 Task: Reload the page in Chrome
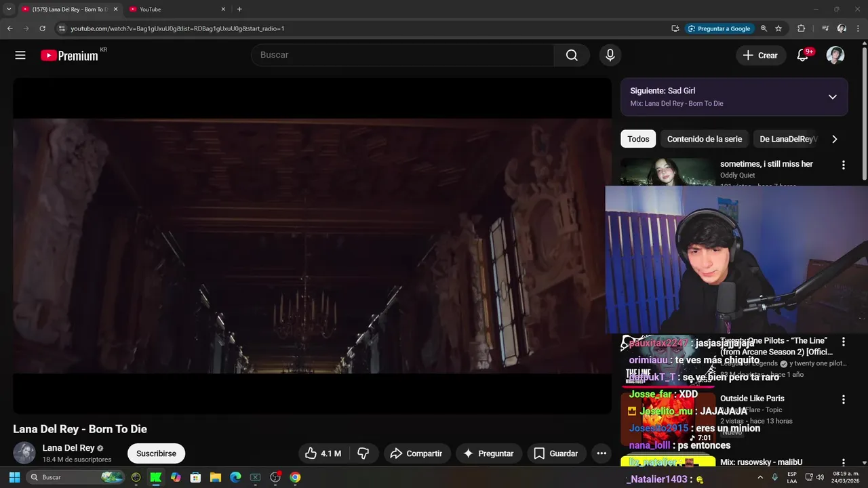click(42, 28)
